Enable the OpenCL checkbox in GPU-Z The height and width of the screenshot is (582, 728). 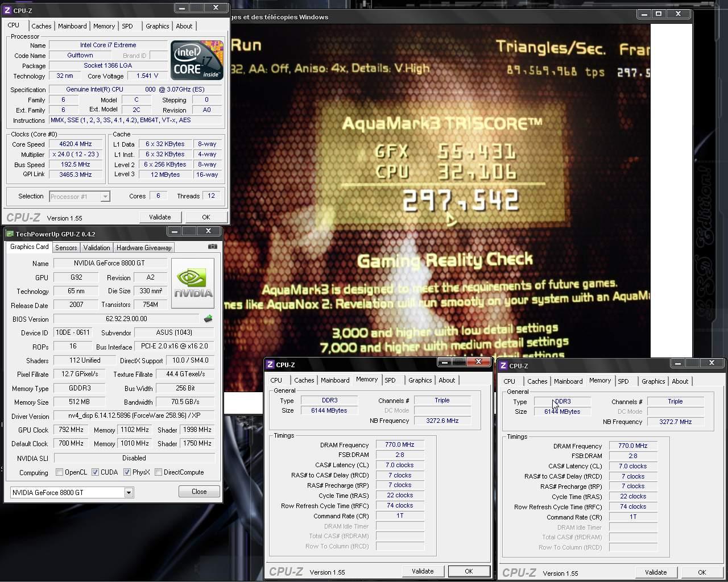[59, 472]
